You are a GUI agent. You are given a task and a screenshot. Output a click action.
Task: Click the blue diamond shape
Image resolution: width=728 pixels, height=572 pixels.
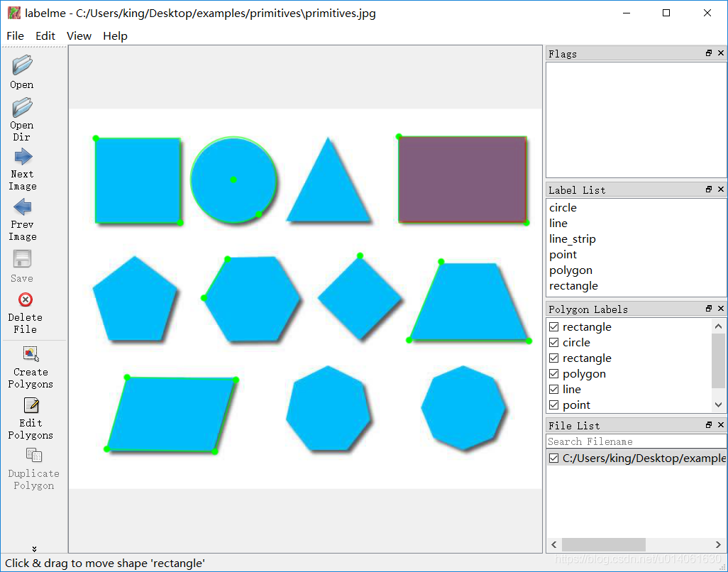pos(360,297)
